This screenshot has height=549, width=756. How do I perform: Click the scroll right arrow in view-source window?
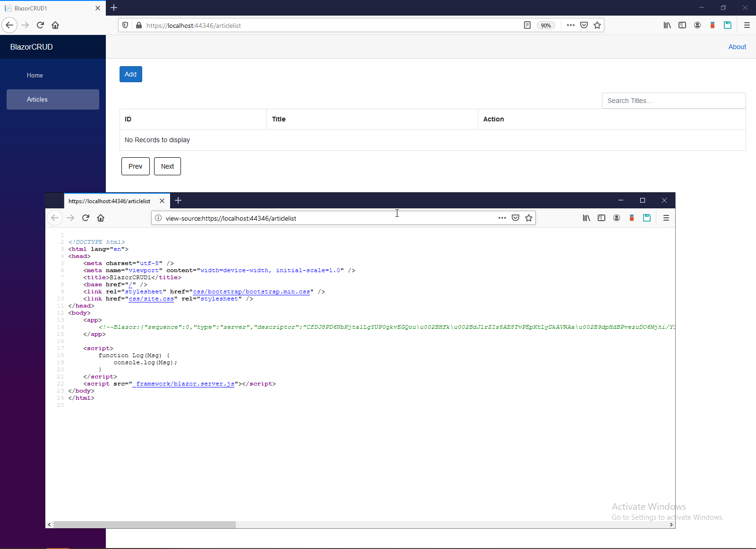click(671, 525)
